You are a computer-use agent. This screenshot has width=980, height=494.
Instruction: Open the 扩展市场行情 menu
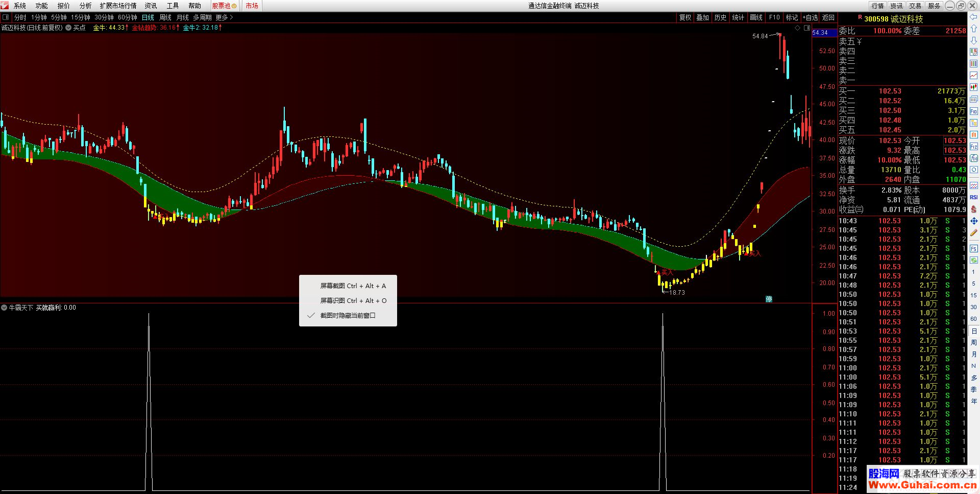coord(118,6)
